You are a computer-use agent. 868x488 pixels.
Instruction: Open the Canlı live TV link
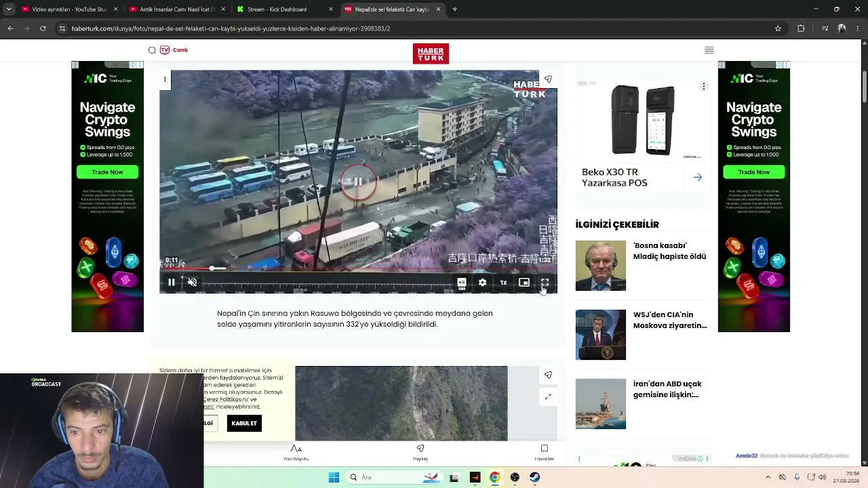pos(174,50)
